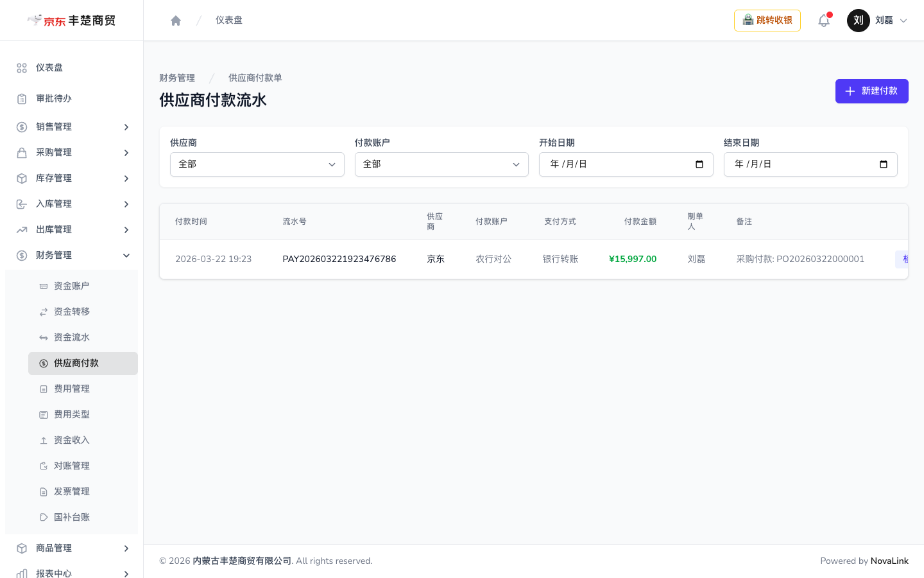
Task: Open the 付款账户 dropdown
Action: point(441,164)
